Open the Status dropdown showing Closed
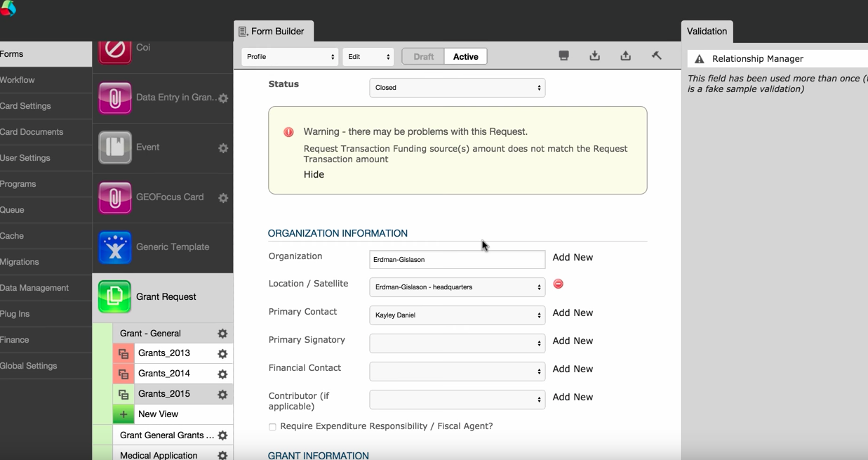The image size is (868, 460). pos(457,88)
